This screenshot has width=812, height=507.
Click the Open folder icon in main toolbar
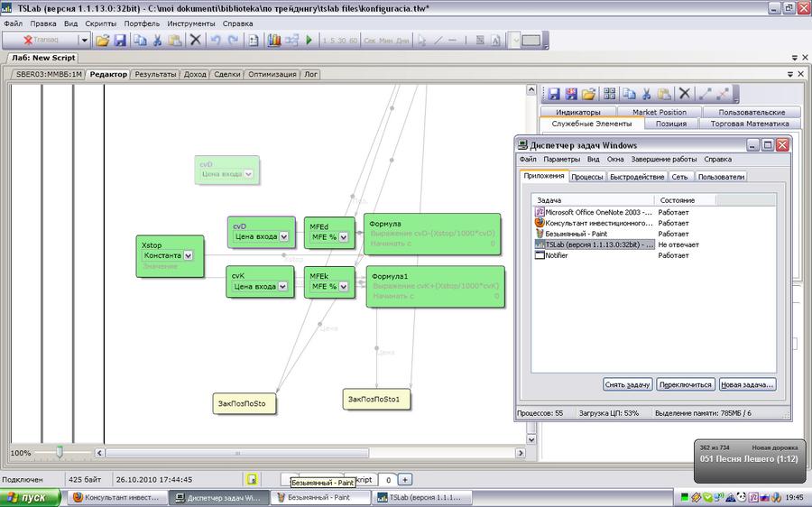point(102,41)
